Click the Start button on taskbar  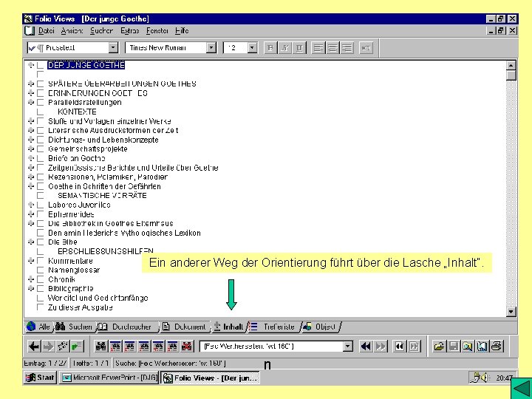(41, 378)
